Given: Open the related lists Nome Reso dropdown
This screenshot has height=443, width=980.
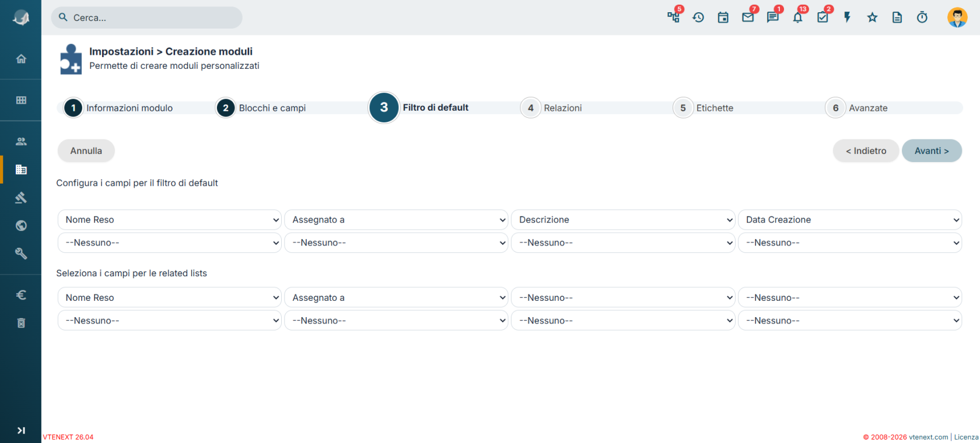Looking at the screenshot, I should 170,297.
